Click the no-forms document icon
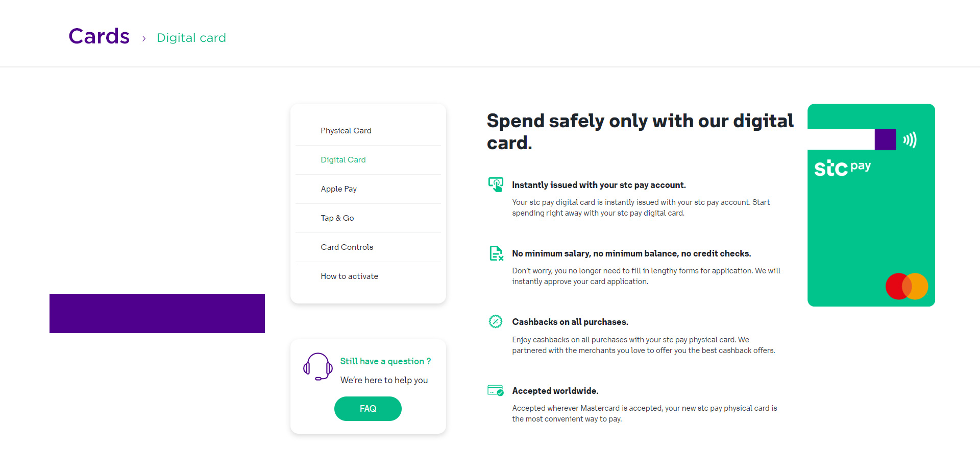Viewport: 980px width, 468px height. point(496,253)
